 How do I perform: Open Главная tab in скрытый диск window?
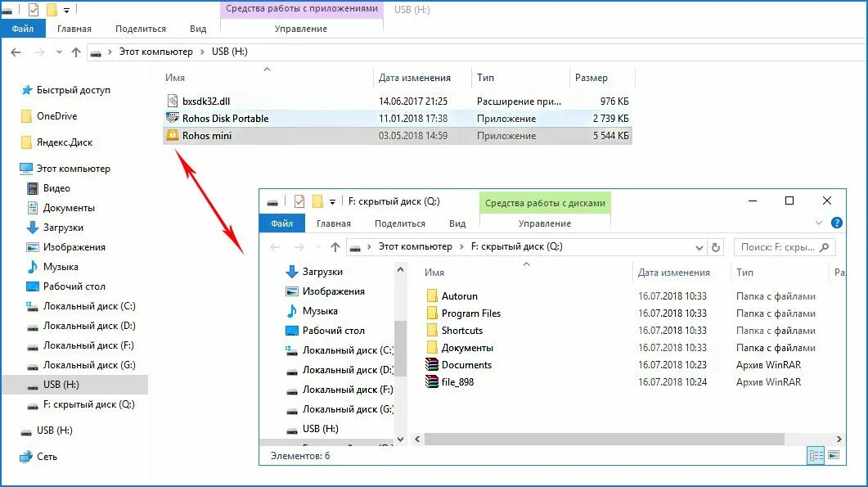click(x=334, y=223)
